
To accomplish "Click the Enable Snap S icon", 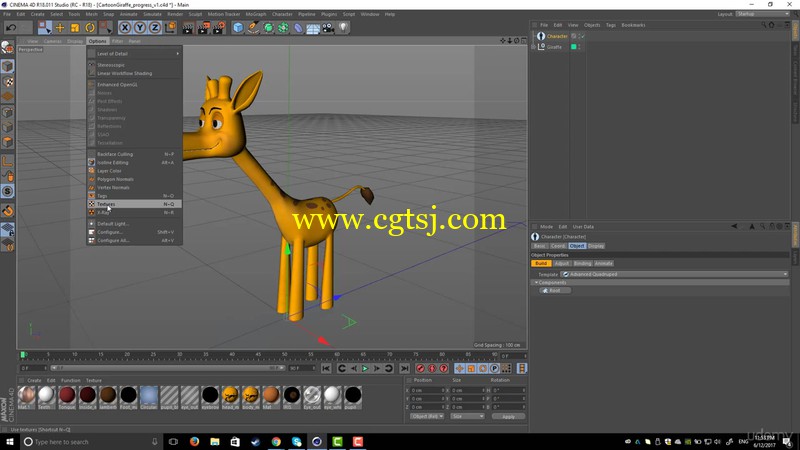I will click(8, 191).
